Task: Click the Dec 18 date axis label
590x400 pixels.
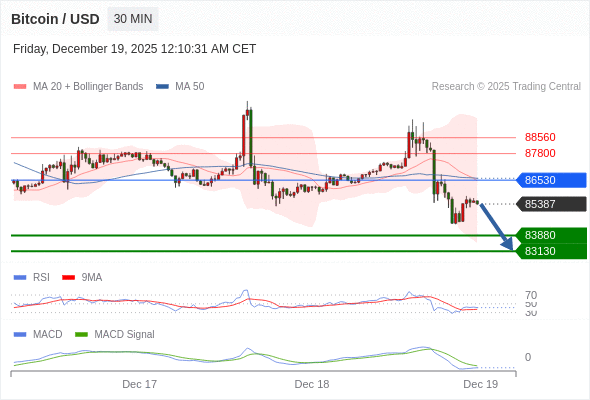Action: [x=312, y=384]
